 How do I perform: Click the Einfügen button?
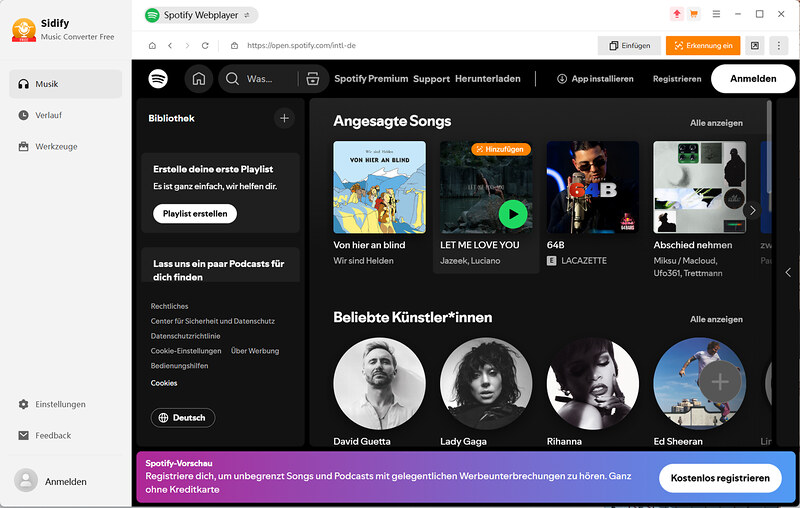pos(629,45)
